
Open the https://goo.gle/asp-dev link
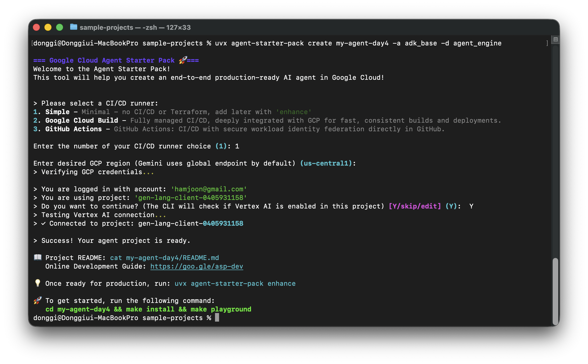(197, 266)
